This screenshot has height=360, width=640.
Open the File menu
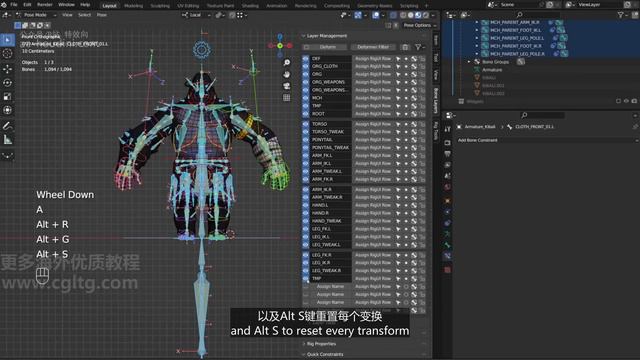(14, 4)
